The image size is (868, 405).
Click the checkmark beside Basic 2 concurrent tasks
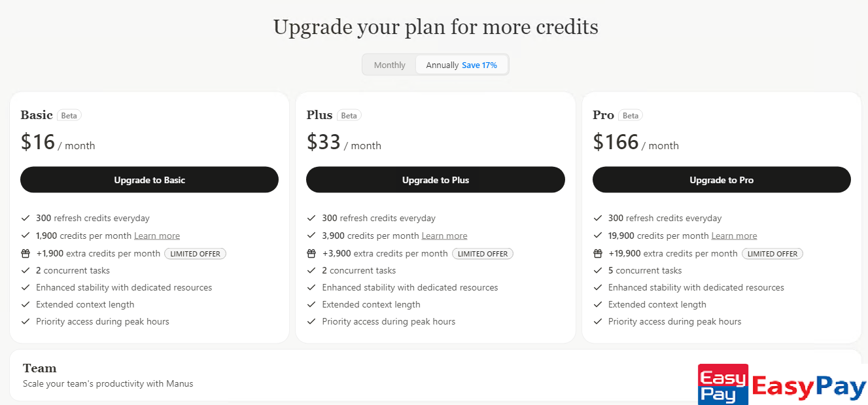point(26,270)
